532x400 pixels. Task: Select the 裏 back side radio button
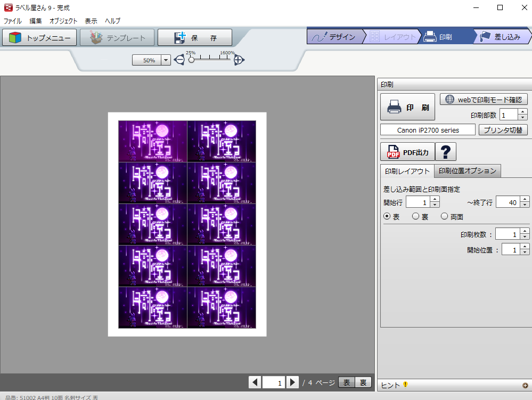click(x=415, y=216)
